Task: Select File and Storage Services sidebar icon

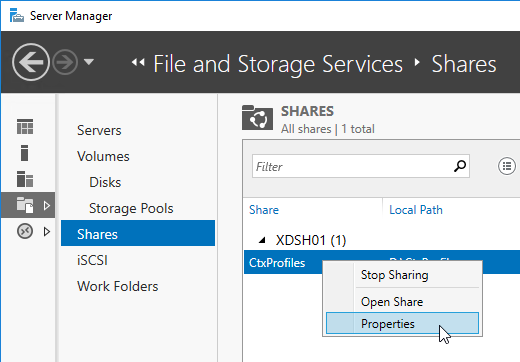Action: tap(25, 205)
